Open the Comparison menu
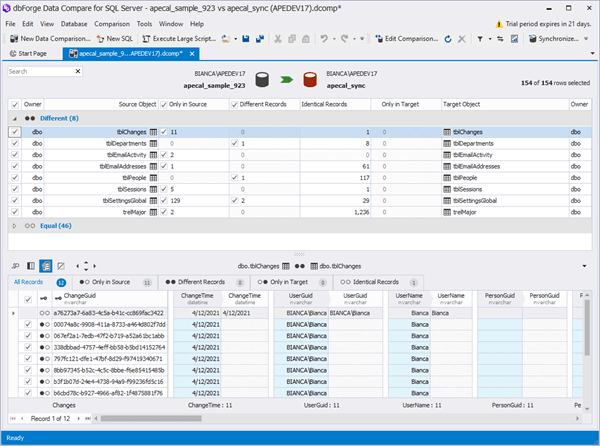The height and width of the screenshot is (446, 600). 112,24
